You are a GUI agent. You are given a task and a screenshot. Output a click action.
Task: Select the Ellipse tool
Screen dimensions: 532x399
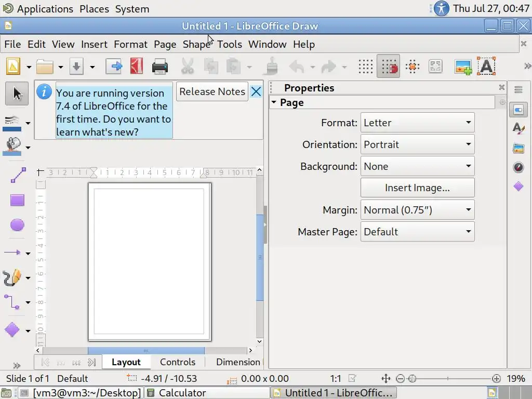pos(17,225)
